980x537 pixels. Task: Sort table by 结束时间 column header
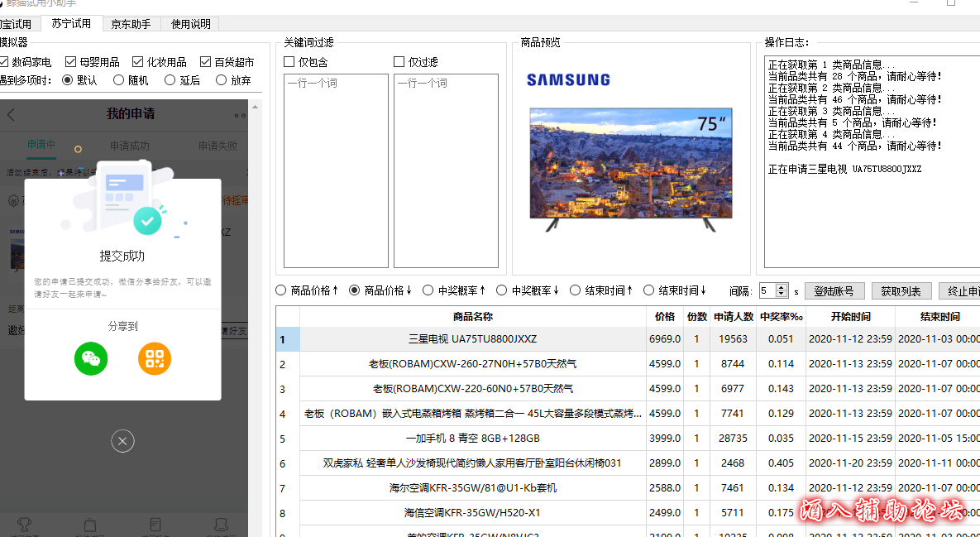coord(940,316)
